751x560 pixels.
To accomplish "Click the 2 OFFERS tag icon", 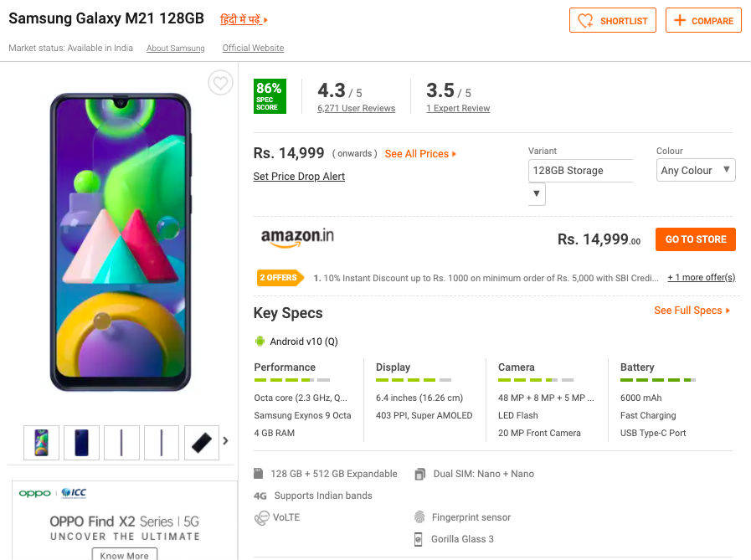I will pyautogui.click(x=280, y=278).
